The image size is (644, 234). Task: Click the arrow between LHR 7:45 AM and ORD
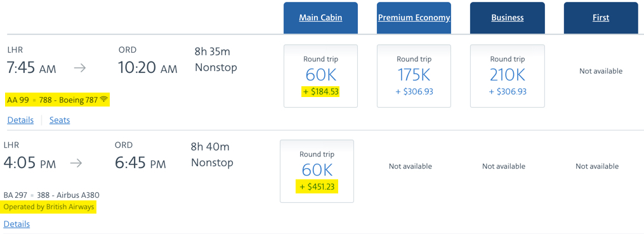80,68
